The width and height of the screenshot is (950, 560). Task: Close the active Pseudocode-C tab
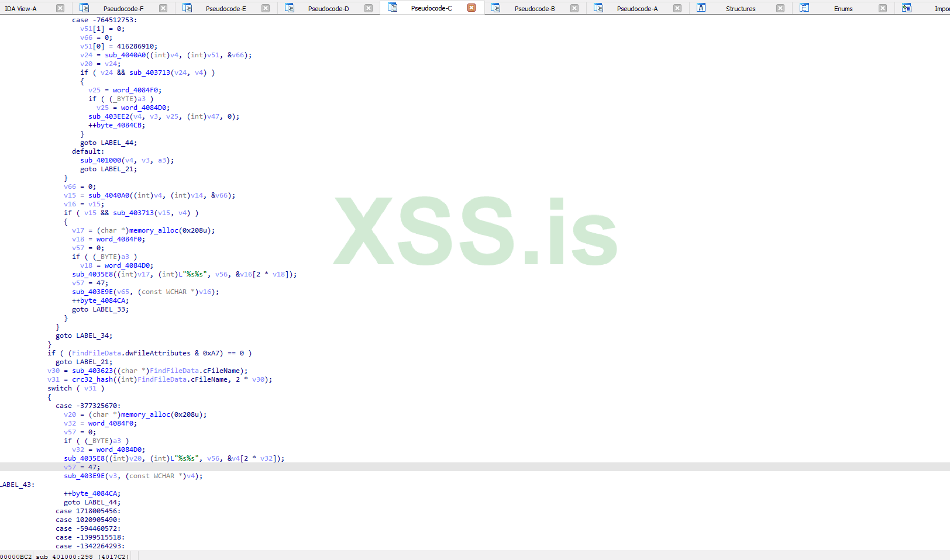pyautogui.click(x=471, y=8)
